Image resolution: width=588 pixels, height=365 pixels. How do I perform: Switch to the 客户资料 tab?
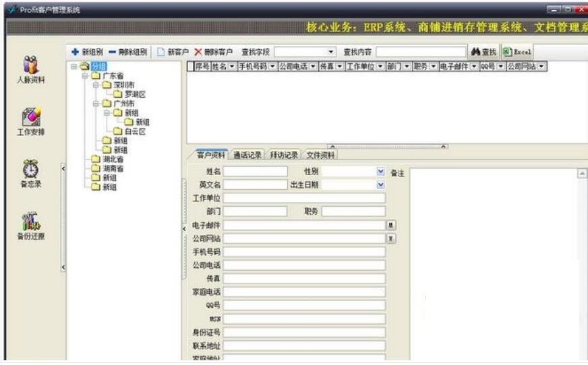pos(210,155)
